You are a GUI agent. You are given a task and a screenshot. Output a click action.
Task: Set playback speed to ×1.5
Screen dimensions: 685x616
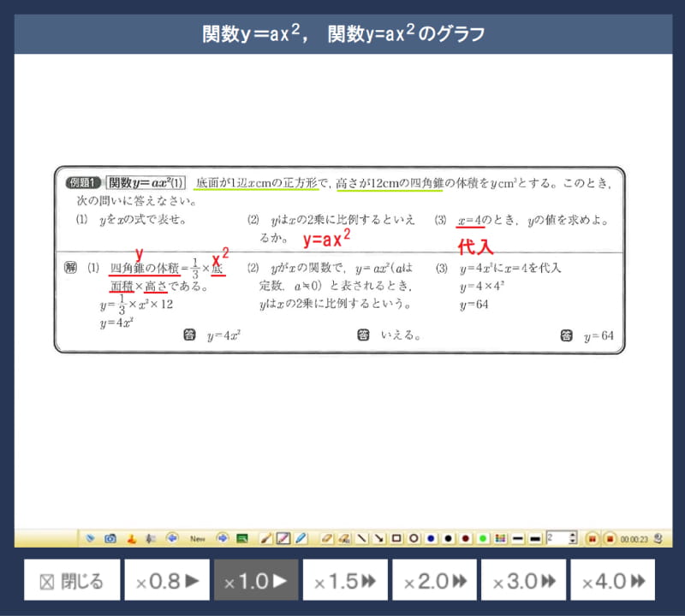(343, 582)
